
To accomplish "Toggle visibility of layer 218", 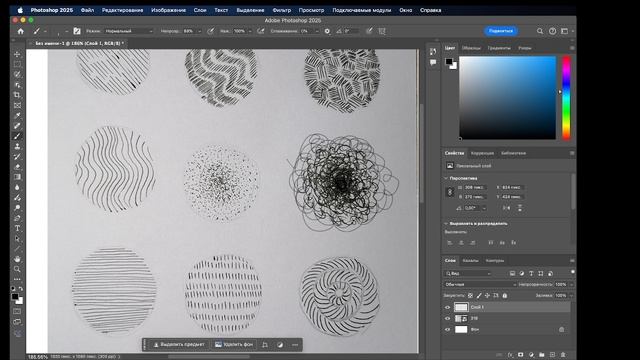I will pyautogui.click(x=447, y=318).
